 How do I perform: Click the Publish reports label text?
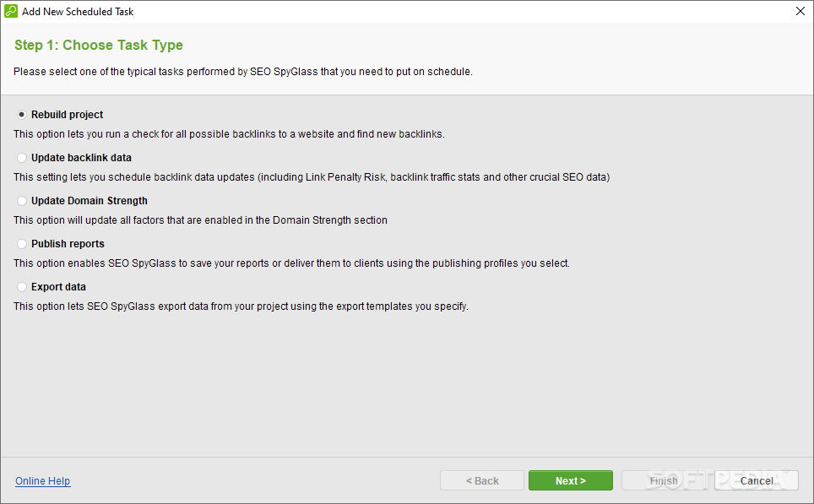[68, 244]
